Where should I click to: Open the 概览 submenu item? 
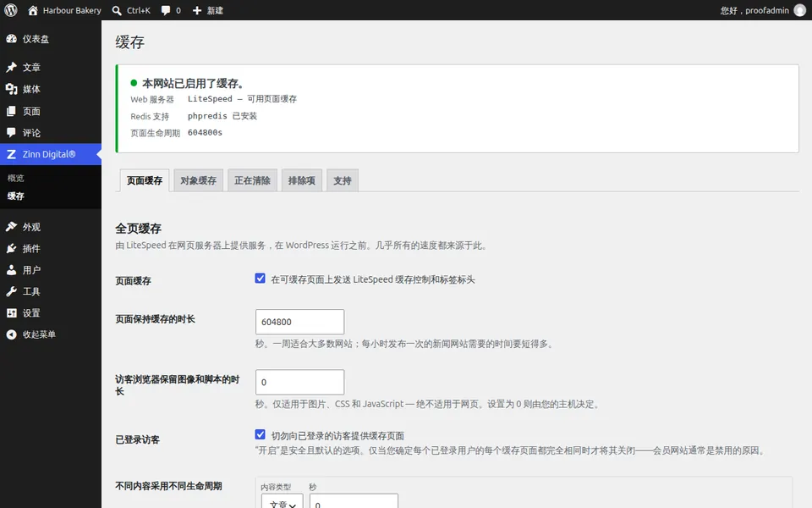15,179
